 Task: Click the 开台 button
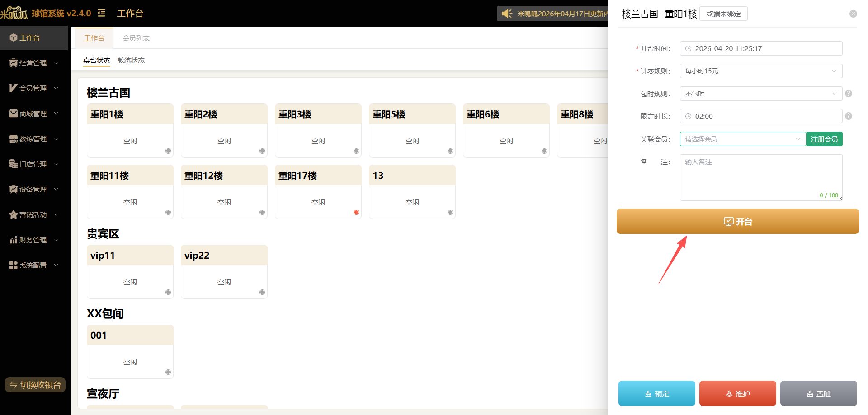737,221
